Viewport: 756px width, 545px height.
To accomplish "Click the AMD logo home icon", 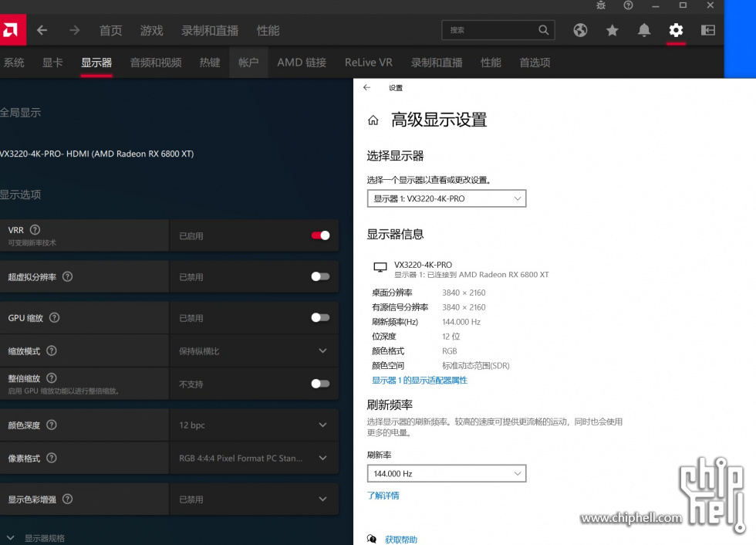I will tap(12, 30).
